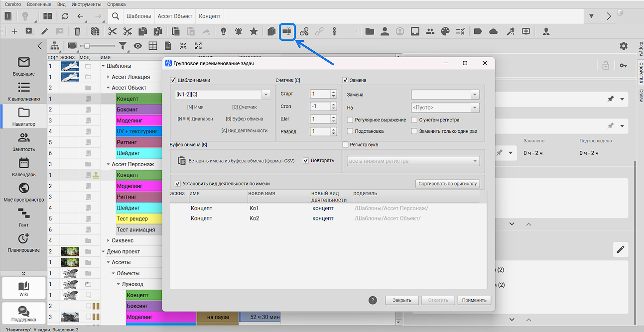Click the Применить button
The width and height of the screenshot is (644, 332).
(x=475, y=300)
